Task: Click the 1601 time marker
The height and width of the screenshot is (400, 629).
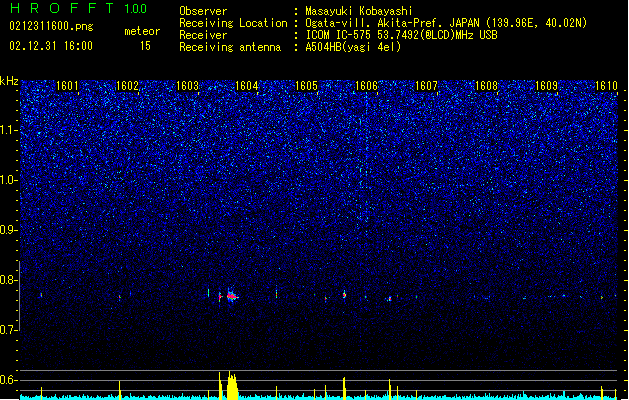Action: 67,86
